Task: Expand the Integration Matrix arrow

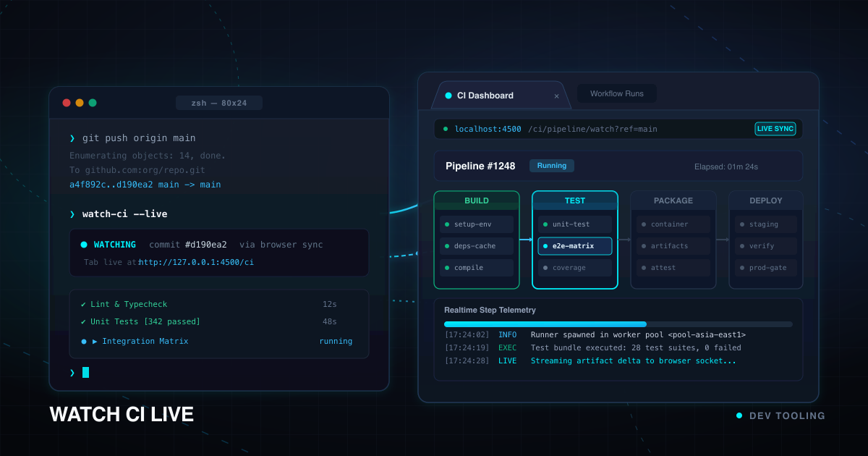Action: click(x=95, y=342)
